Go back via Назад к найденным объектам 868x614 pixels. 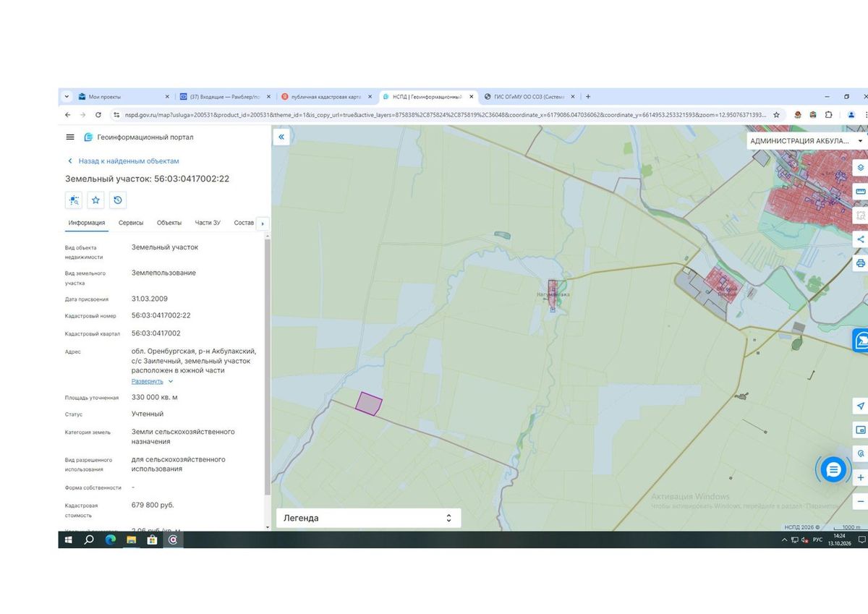pyautogui.click(x=123, y=161)
